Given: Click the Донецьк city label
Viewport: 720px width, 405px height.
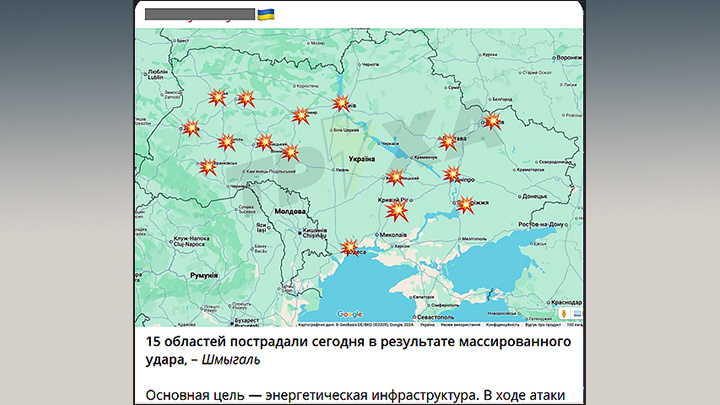Looking at the screenshot, I should click(x=534, y=197).
